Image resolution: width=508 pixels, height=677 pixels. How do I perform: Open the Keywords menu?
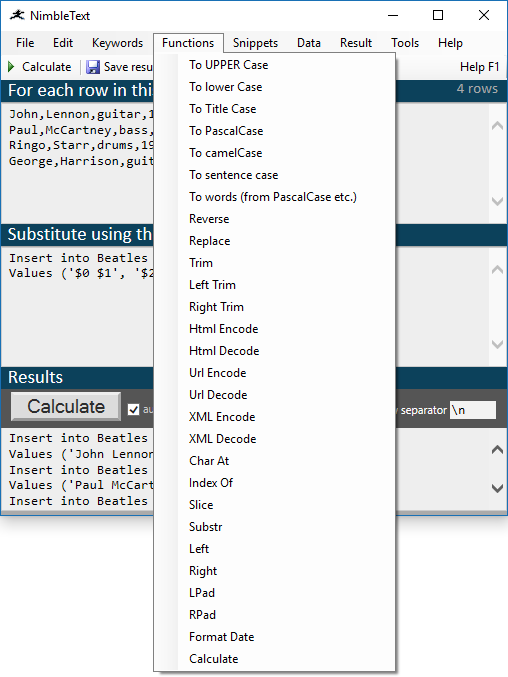(117, 43)
